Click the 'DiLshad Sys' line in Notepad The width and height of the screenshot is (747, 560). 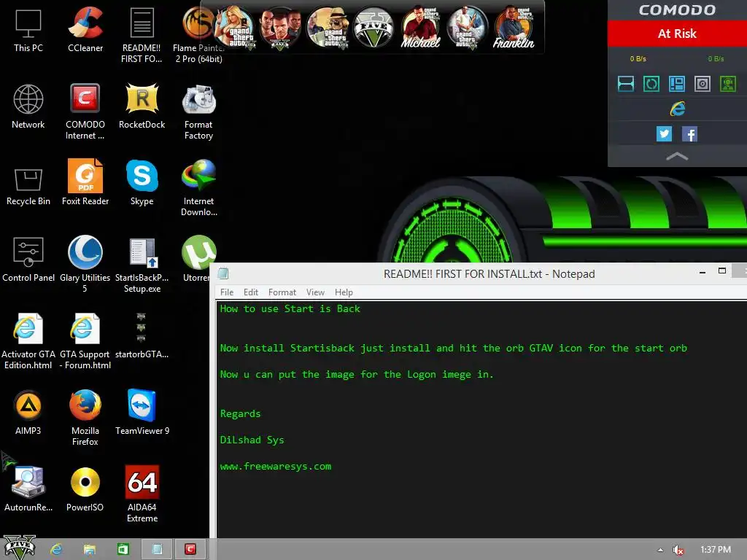coord(252,440)
